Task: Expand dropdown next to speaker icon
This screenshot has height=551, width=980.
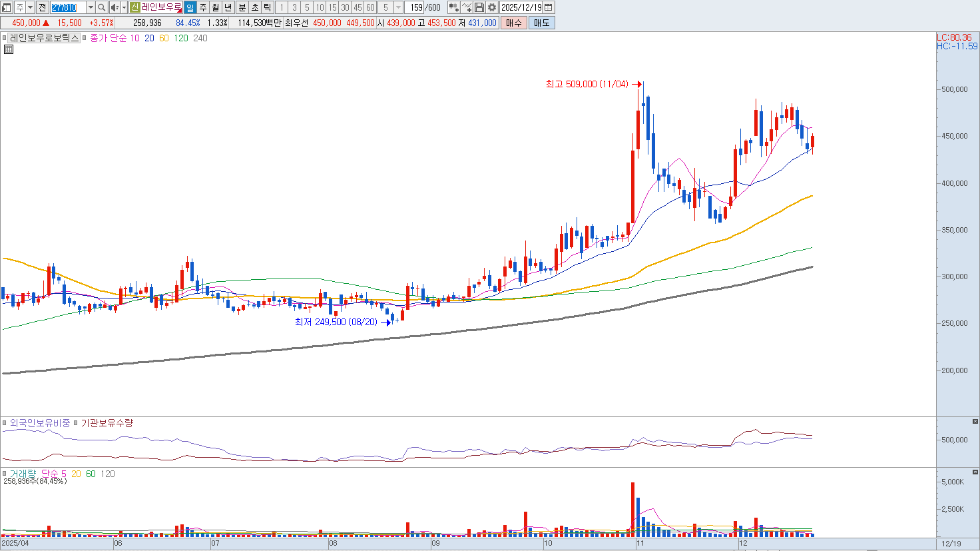Action: (x=124, y=7)
